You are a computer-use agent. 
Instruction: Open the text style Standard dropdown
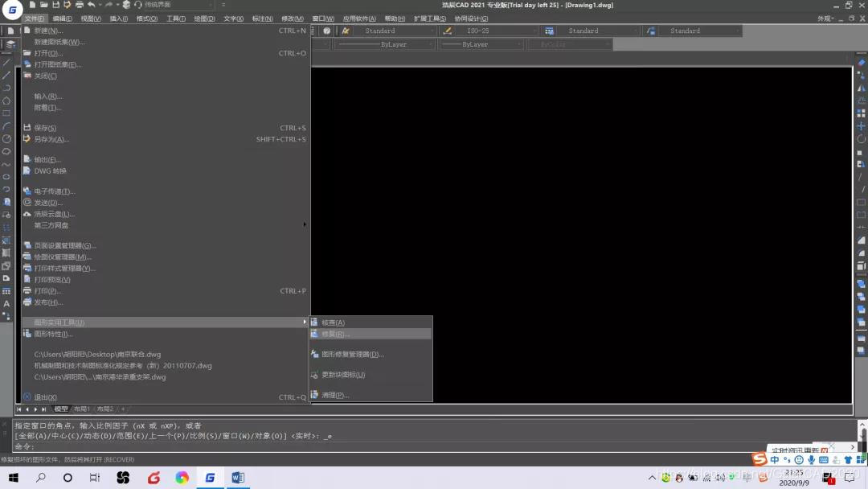[395, 31]
